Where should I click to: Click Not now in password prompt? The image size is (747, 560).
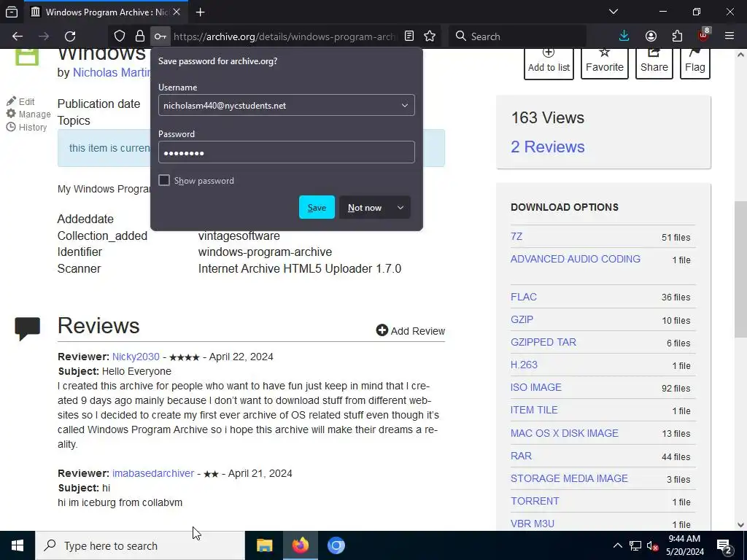(365, 208)
